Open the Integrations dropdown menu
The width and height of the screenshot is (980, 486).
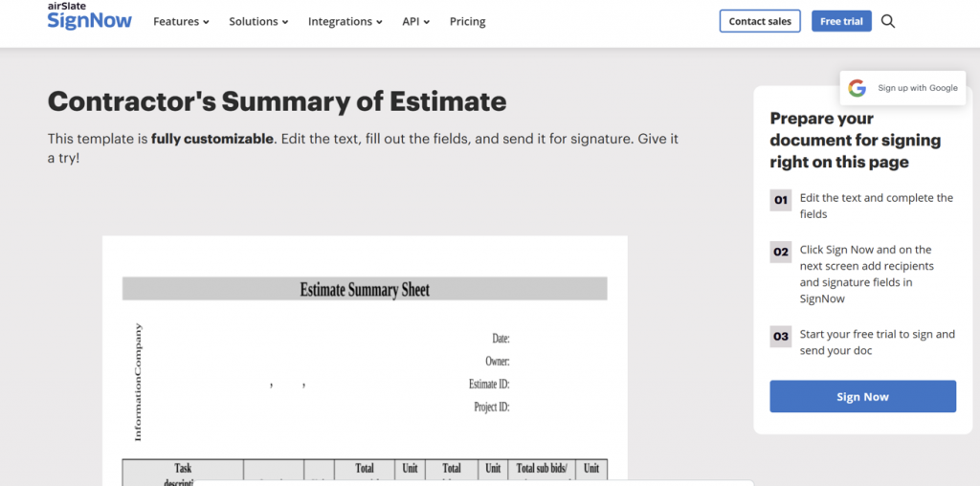pos(345,21)
